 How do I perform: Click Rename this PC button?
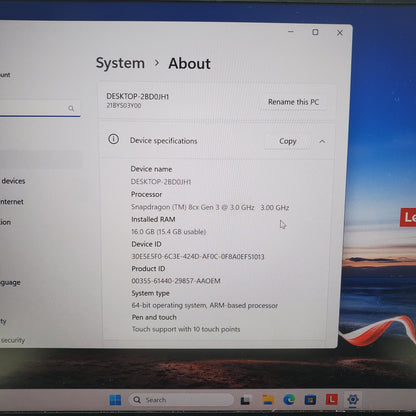pyautogui.click(x=293, y=102)
